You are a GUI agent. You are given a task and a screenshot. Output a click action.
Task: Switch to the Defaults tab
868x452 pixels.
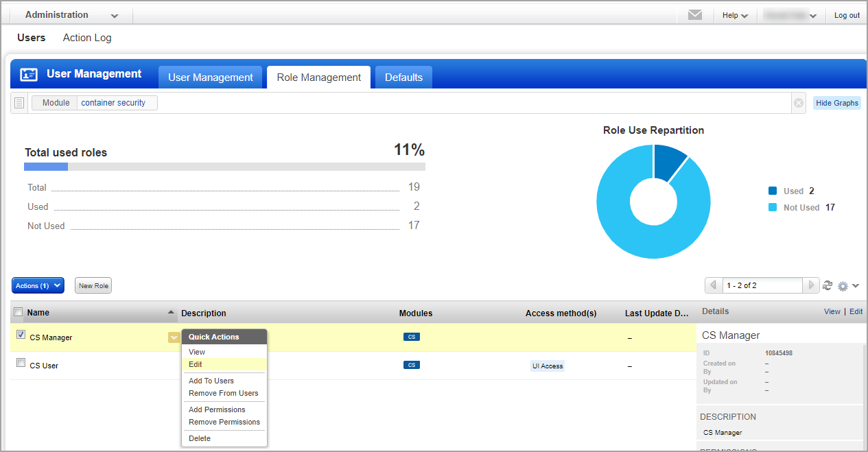(403, 77)
